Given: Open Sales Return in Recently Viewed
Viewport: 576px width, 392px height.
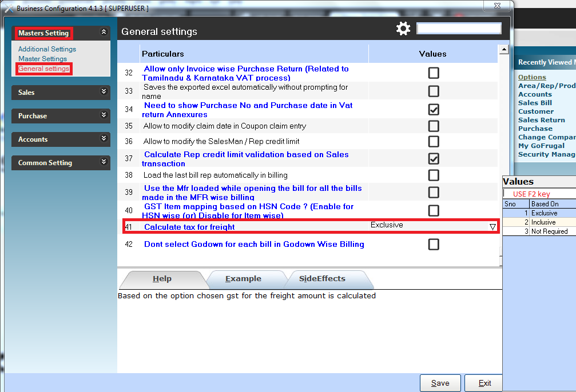Looking at the screenshot, I should pyautogui.click(x=542, y=120).
